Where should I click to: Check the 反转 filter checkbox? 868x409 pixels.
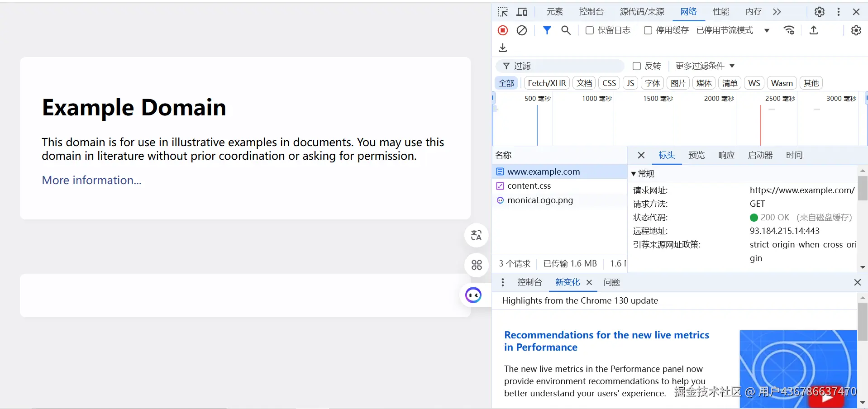pyautogui.click(x=637, y=66)
